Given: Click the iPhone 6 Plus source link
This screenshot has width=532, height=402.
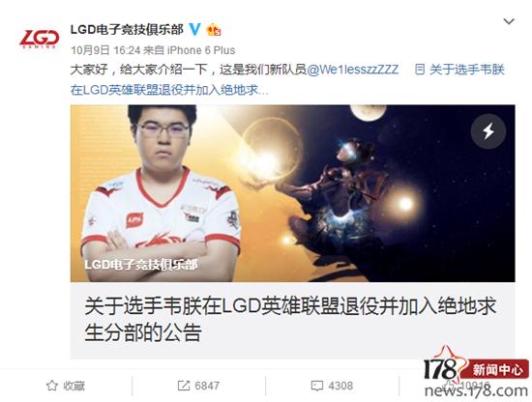Looking at the screenshot, I should pyautogui.click(x=201, y=50).
